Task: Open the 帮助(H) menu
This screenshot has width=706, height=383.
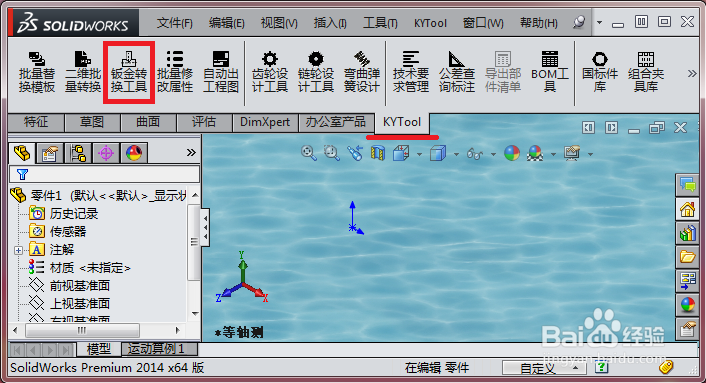Action: (539, 23)
